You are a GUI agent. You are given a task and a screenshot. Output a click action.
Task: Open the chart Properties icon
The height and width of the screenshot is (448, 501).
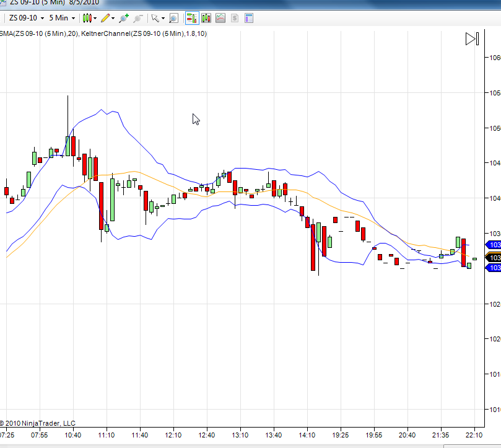point(249,18)
